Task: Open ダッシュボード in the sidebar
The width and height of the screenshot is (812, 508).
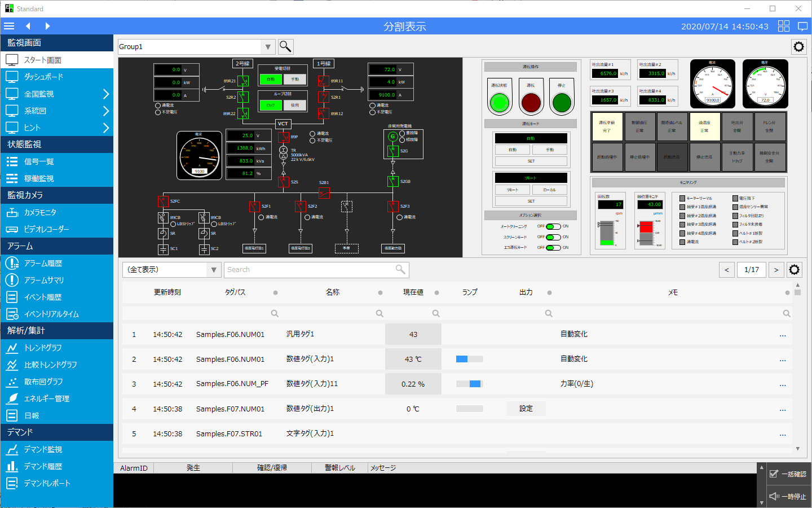Action: tap(43, 77)
